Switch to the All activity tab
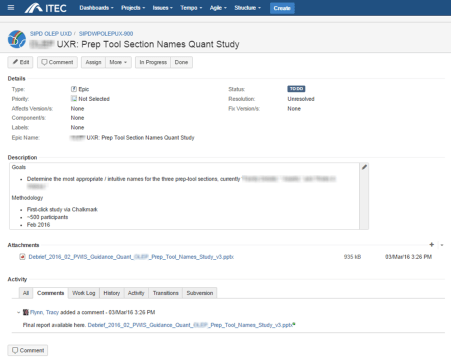Image resolution: width=451 pixels, height=361 pixels. point(26,293)
